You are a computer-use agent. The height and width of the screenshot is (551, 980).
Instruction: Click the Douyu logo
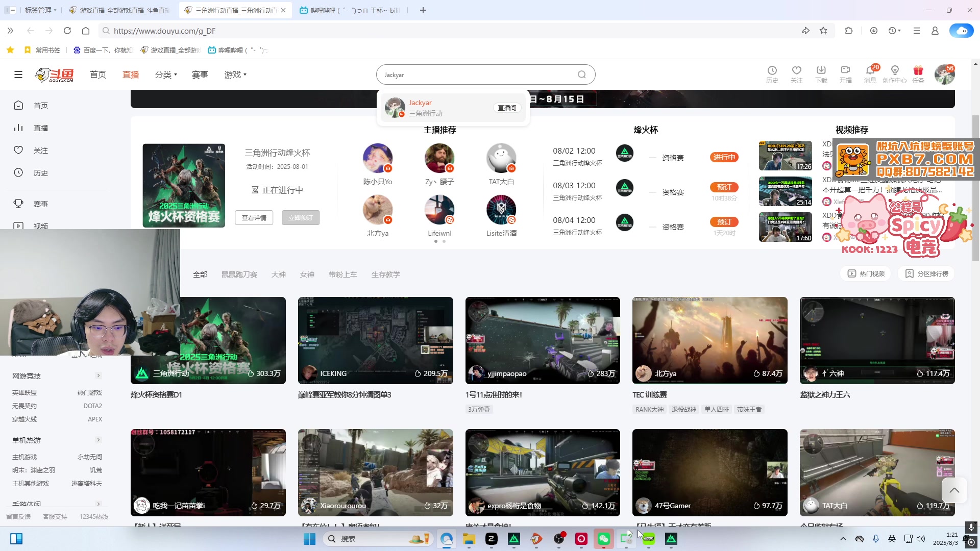[x=54, y=74]
